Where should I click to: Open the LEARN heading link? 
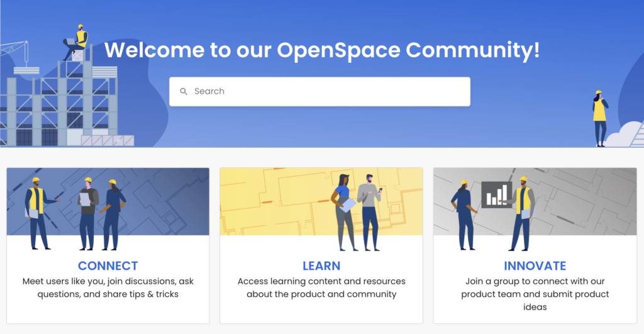(321, 266)
